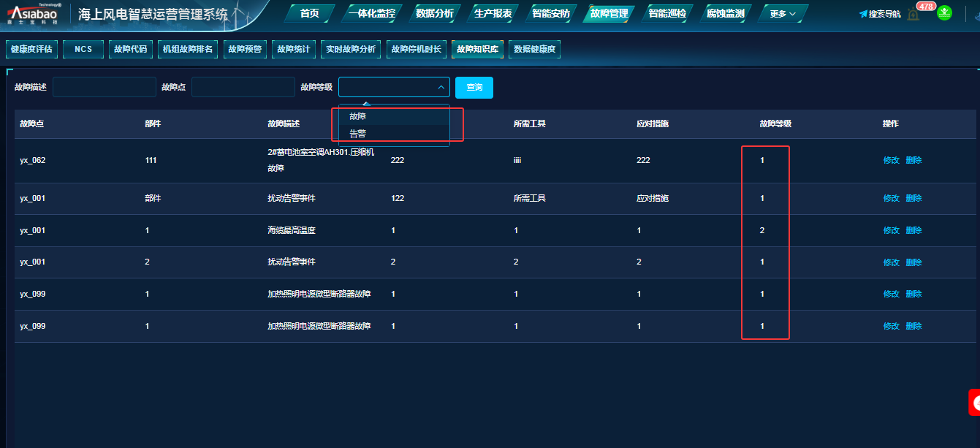The width and height of the screenshot is (980, 448).
Task: Switch to 一体化监控 navigation tab
Action: (372, 14)
